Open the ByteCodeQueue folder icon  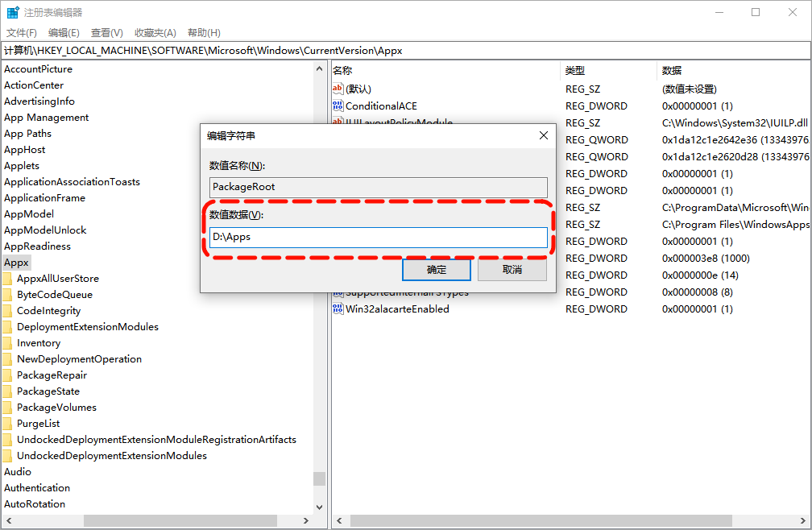coord(7,295)
